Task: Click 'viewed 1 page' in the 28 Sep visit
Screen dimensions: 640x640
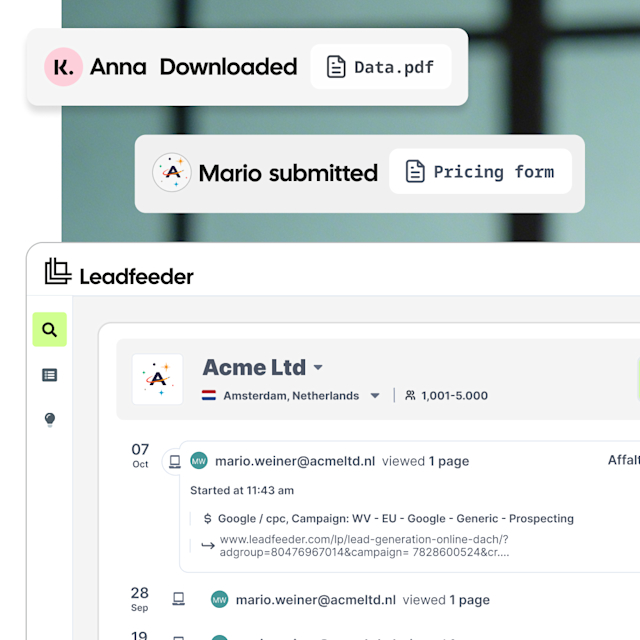Action: (446, 600)
